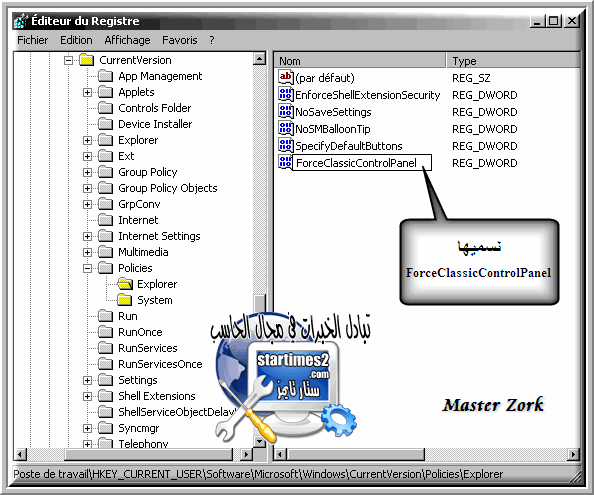Viewport: 594px width, 495px height.
Task: Select the RunOnce key in the tree
Action: click(140, 332)
